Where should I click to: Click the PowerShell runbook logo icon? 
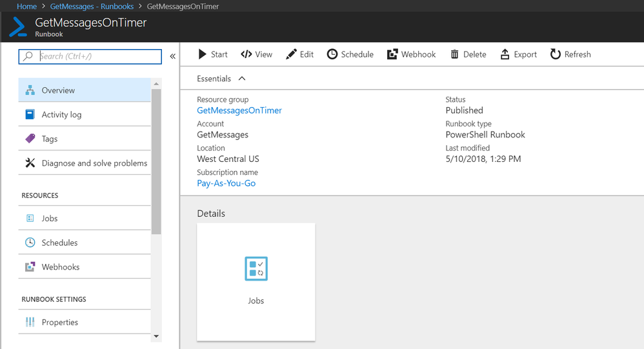tap(18, 26)
